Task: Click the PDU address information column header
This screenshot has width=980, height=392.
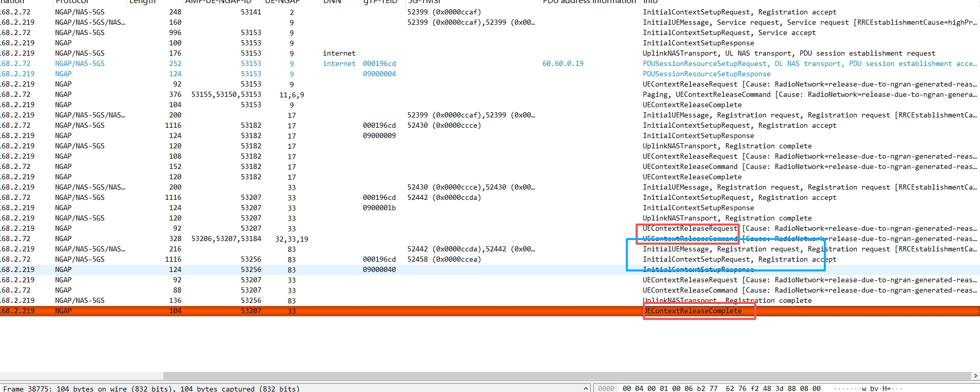Action: [x=589, y=2]
